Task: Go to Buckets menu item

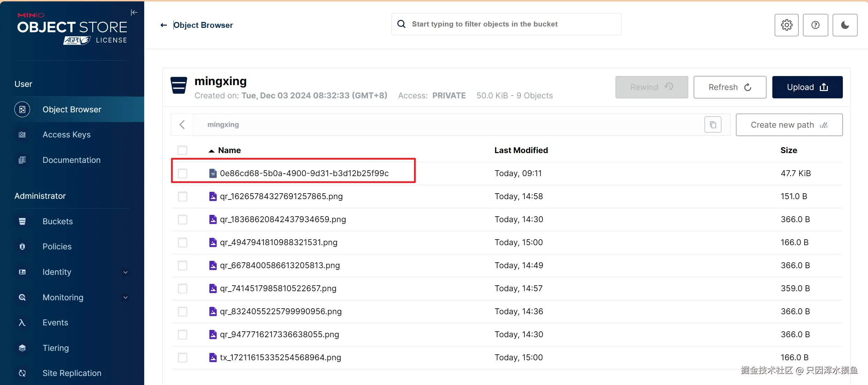Action: coord(58,221)
